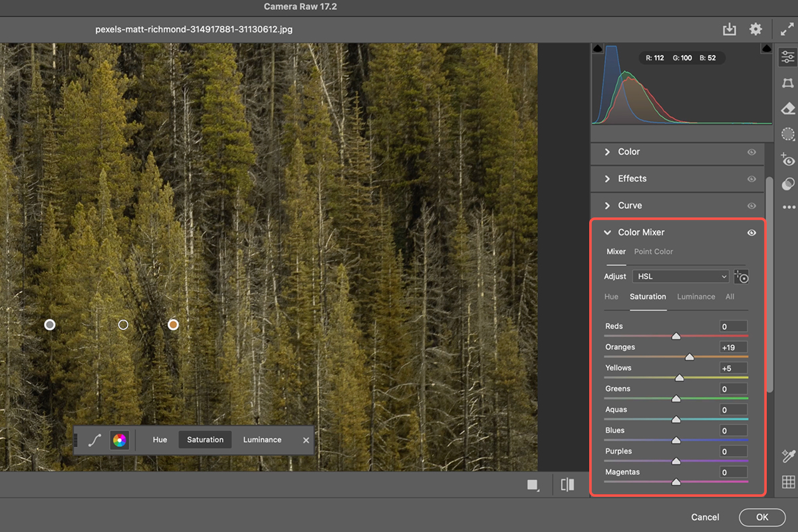Select the Red Eye removal tool
Viewport: 798px width, 532px height.
(x=788, y=160)
